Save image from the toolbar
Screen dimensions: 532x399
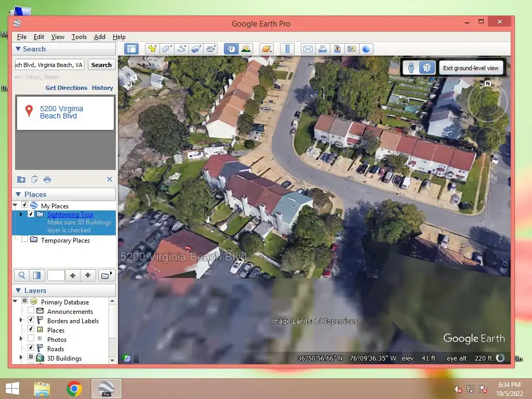337,49
